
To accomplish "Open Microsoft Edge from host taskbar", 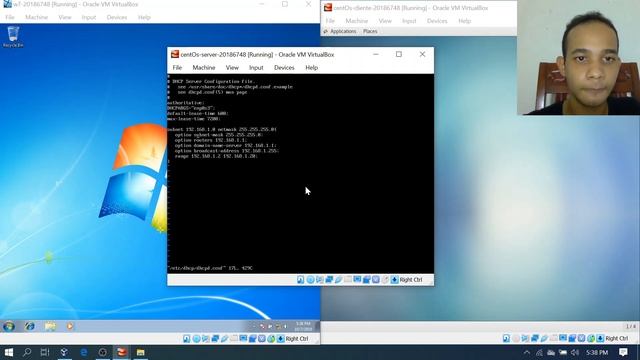I will [84, 352].
